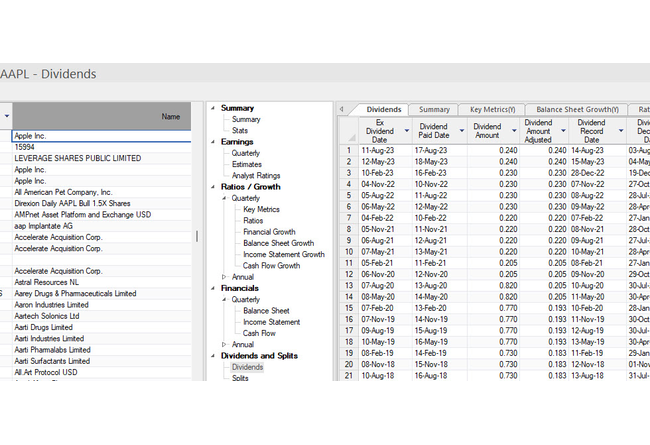Open the Dividend Amount Adjusted filter dropdown

563,131
